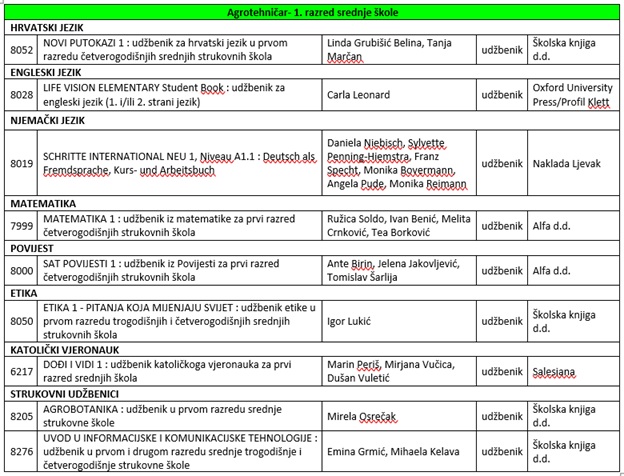624x476 pixels.
Task: Select the SAT POVIJESTI 1 title cell
Action: coord(179,270)
